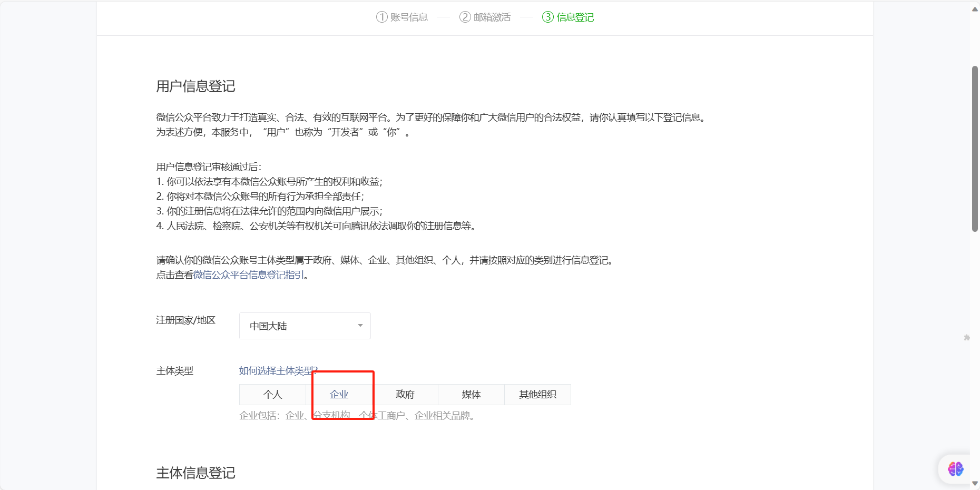Image resolution: width=980 pixels, height=490 pixels.
Task: Click the line starting 2. 你将对本微信公众账号
Action: click(x=260, y=197)
